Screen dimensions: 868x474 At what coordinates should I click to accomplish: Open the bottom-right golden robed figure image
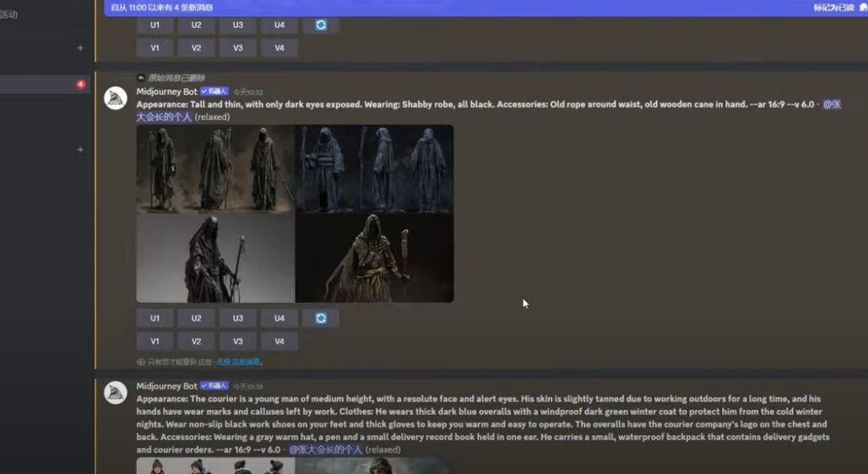(374, 258)
